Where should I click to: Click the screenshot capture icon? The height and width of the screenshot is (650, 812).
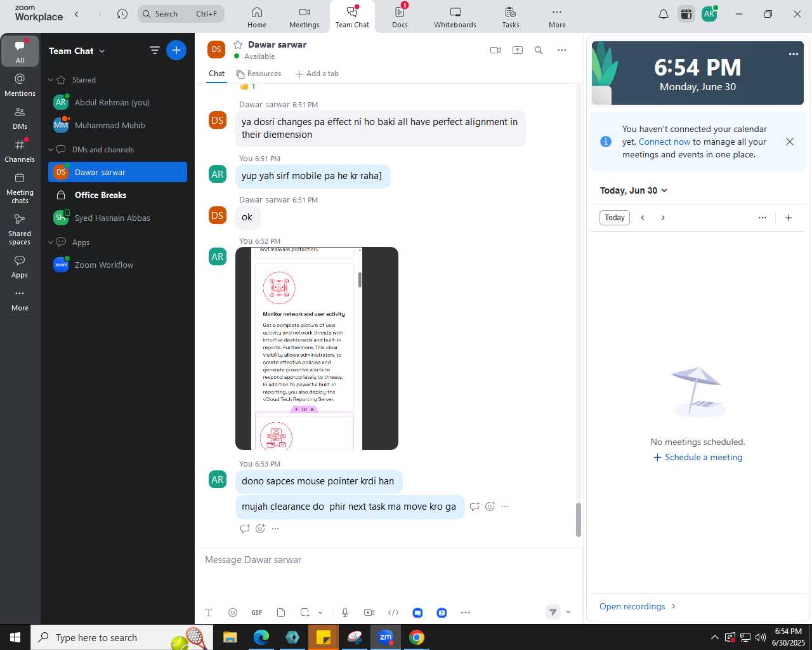point(305,613)
